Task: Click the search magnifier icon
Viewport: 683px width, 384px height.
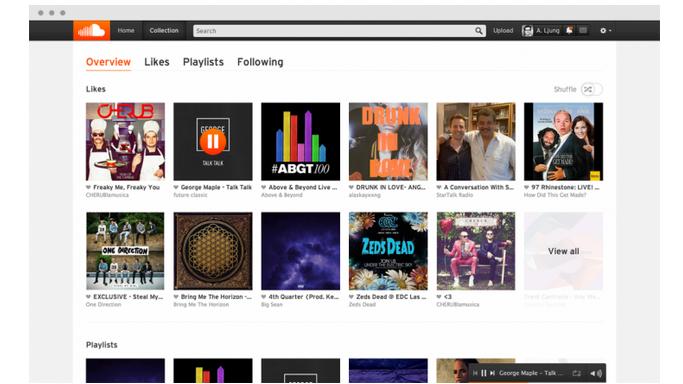Action: pyautogui.click(x=479, y=31)
